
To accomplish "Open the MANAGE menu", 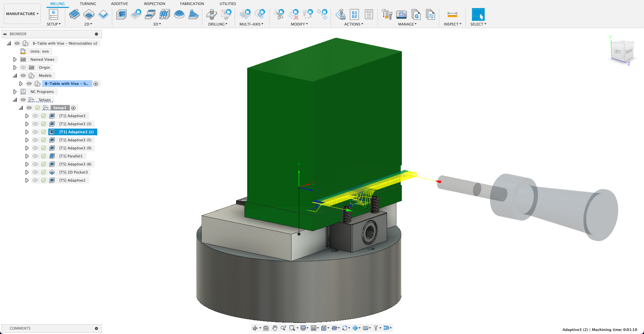I will coord(407,24).
